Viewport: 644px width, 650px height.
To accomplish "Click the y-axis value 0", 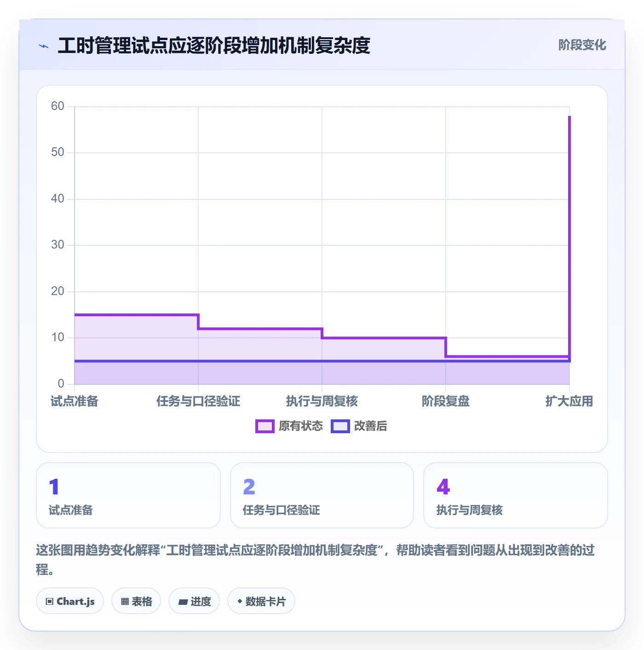I will [x=61, y=384].
